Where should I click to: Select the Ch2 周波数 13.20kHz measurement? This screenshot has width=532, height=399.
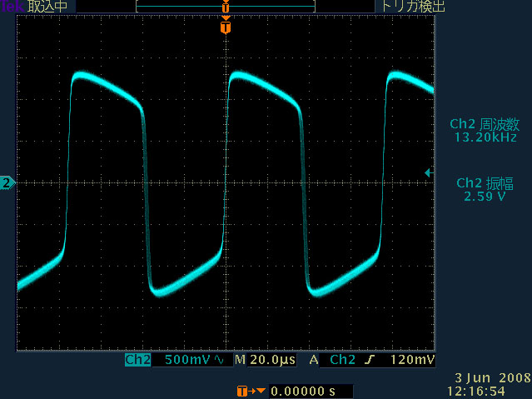click(485, 130)
